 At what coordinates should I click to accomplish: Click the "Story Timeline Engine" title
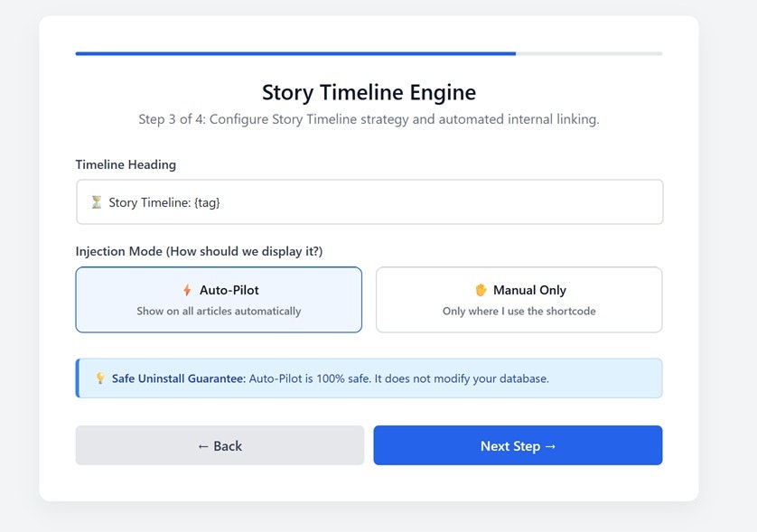[369, 92]
